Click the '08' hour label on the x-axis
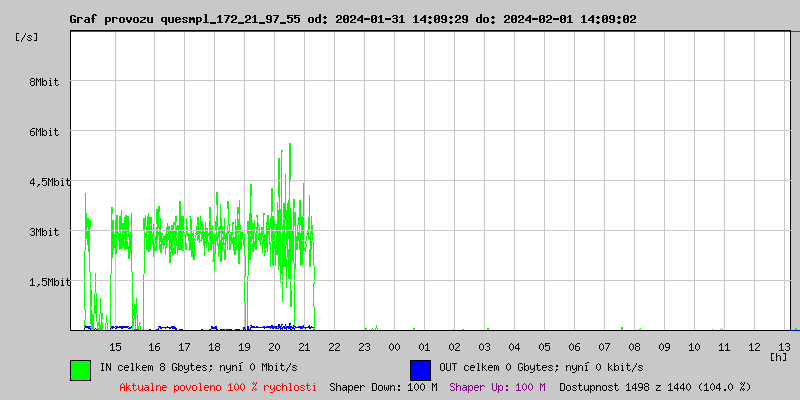Image resolution: width=800 pixels, height=400 pixels. click(x=634, y=346)
